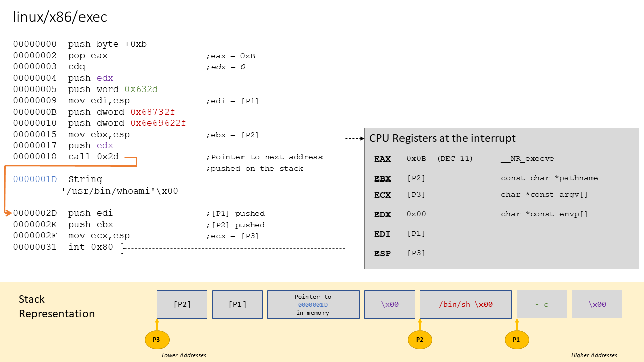Select the 'mov edi,esp' instruction
This screenshot has width=644, height=362.
[x=99, y=101]
